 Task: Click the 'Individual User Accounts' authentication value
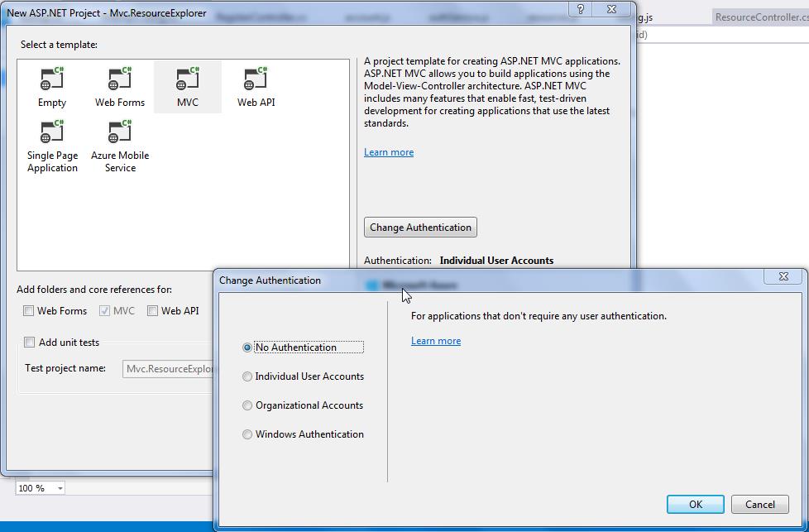(496, 261)
